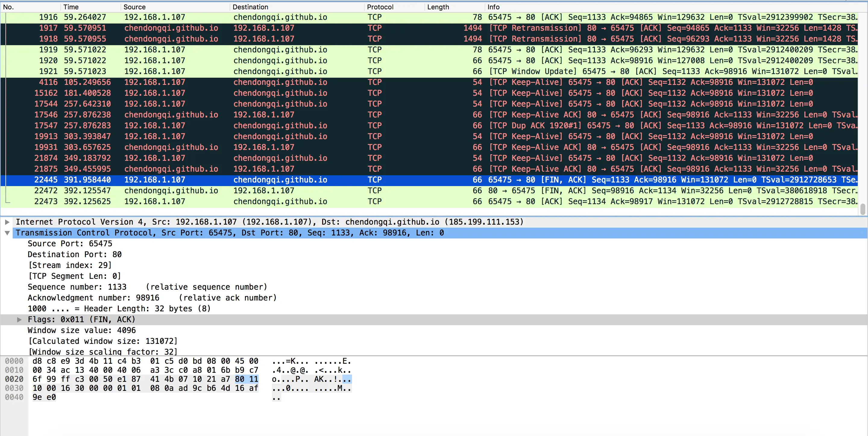868x436 pixels.
Task: Click the Destination column header
Action: [x=250, y=7]
